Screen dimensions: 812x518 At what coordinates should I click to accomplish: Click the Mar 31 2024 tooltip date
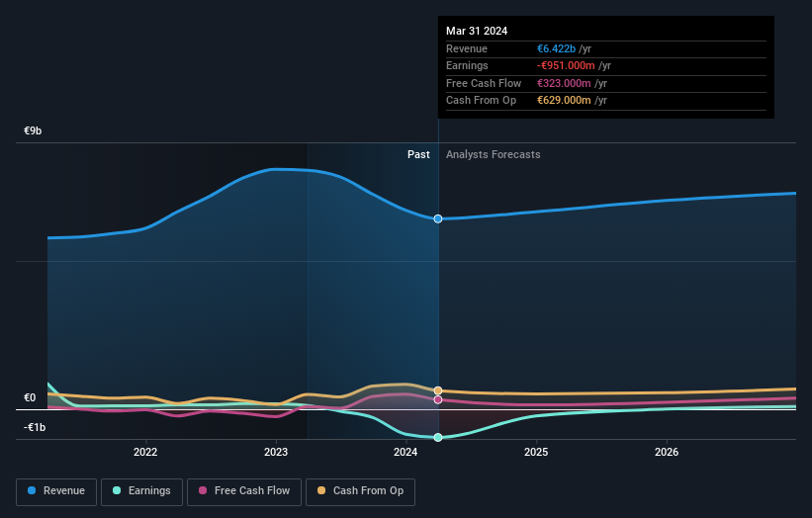(477, 31)
